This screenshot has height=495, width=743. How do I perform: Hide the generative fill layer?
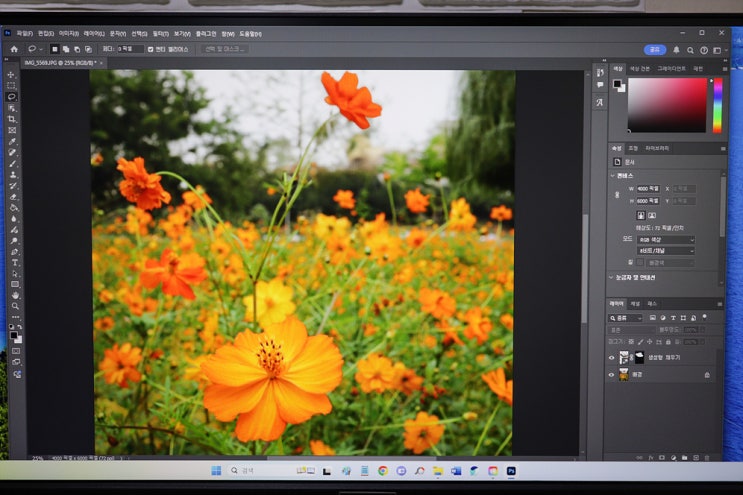coord(612,357)
